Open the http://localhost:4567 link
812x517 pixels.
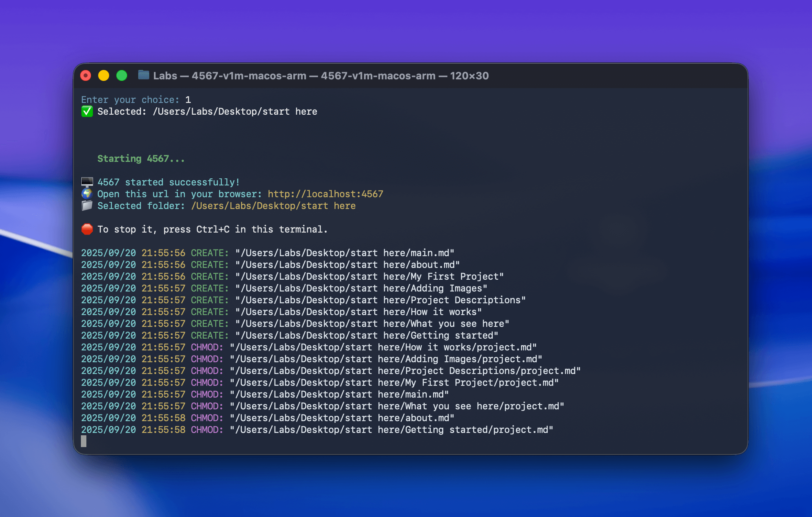(325, 194)
